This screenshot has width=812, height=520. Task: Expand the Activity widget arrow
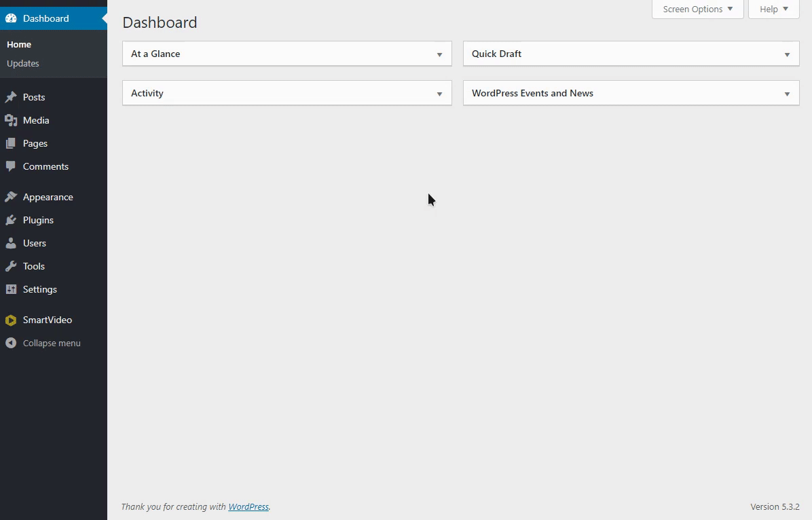(439, 94)
